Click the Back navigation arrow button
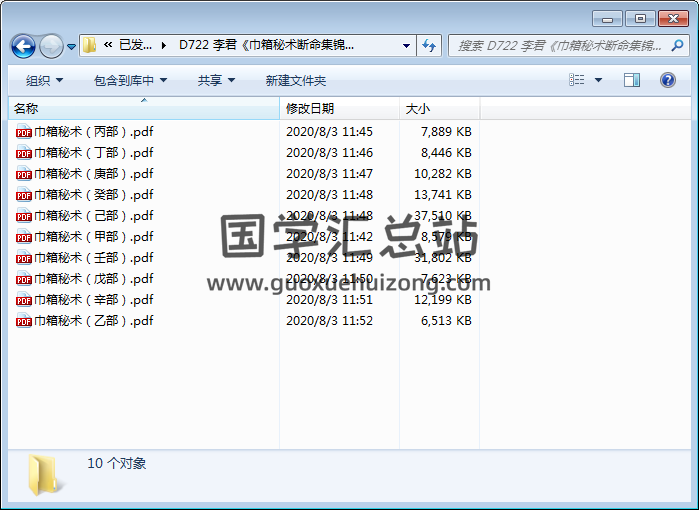The width and height of the screenshot is (699, 510). click(x=23, y=46)
